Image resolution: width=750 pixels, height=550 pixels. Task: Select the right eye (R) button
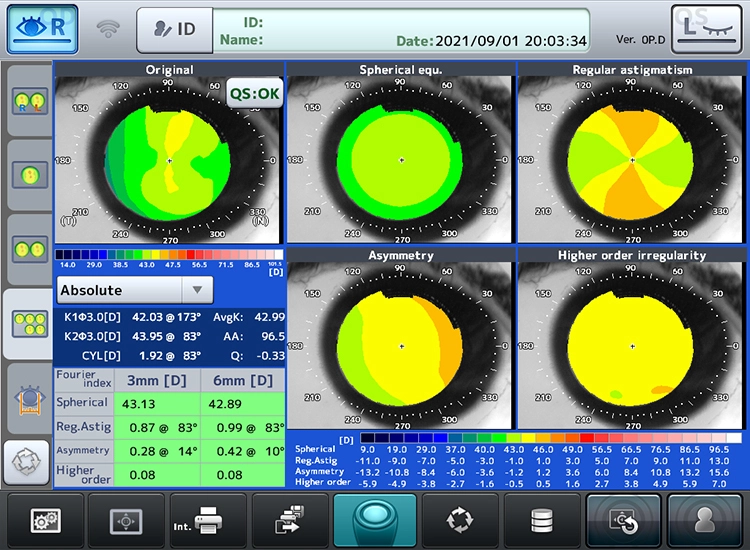tap(44, 29)
